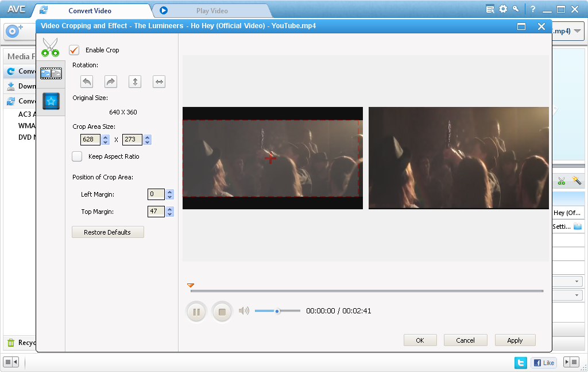588x372 pixels.
Task: Click the Apply button
Action: pyautogui.click(x=515, y=340)
